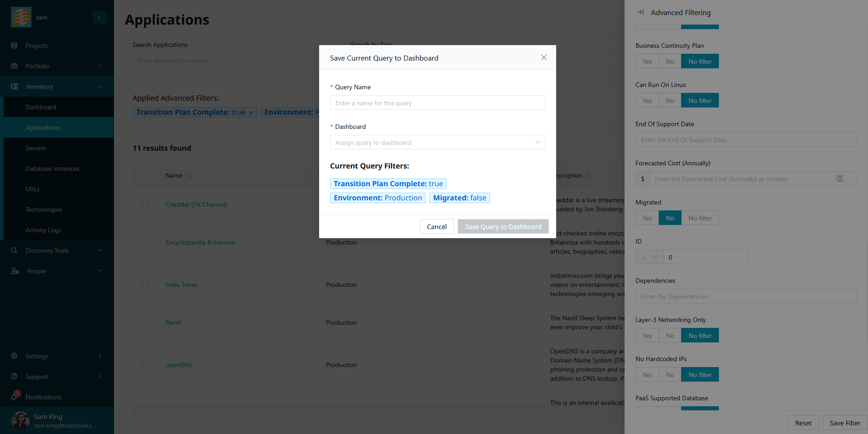Click the Cancel button in dialog

point(436,227)
